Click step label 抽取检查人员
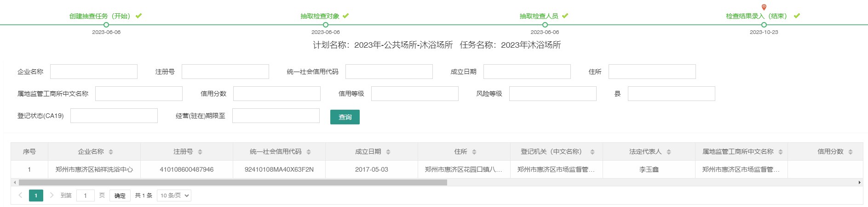This screenshot has width=868, height=207. 539,16
